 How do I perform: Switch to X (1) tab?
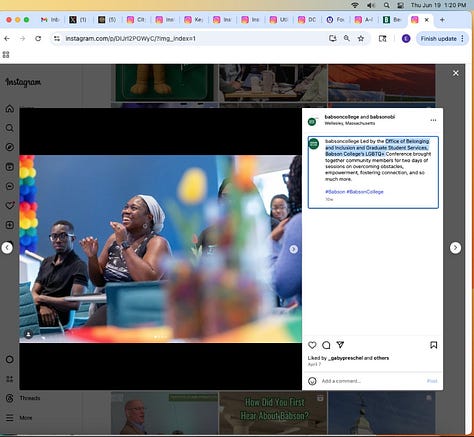(79, 20)
